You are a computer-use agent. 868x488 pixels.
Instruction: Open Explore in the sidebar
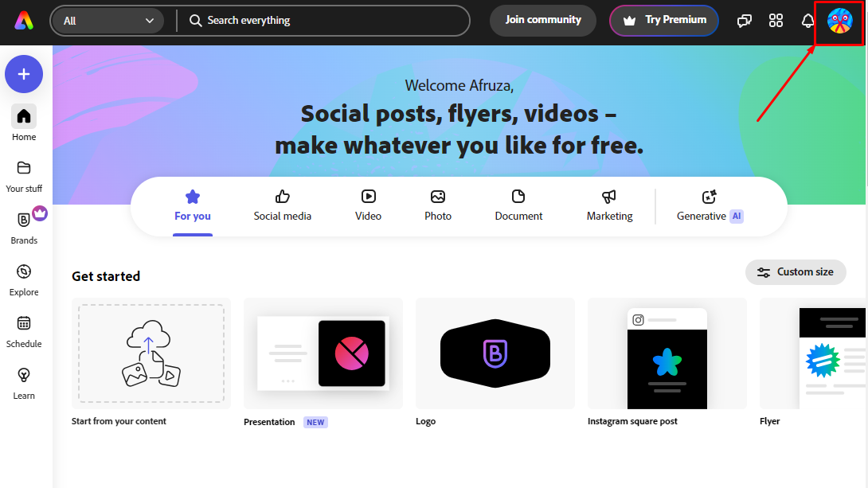[24, 280]
